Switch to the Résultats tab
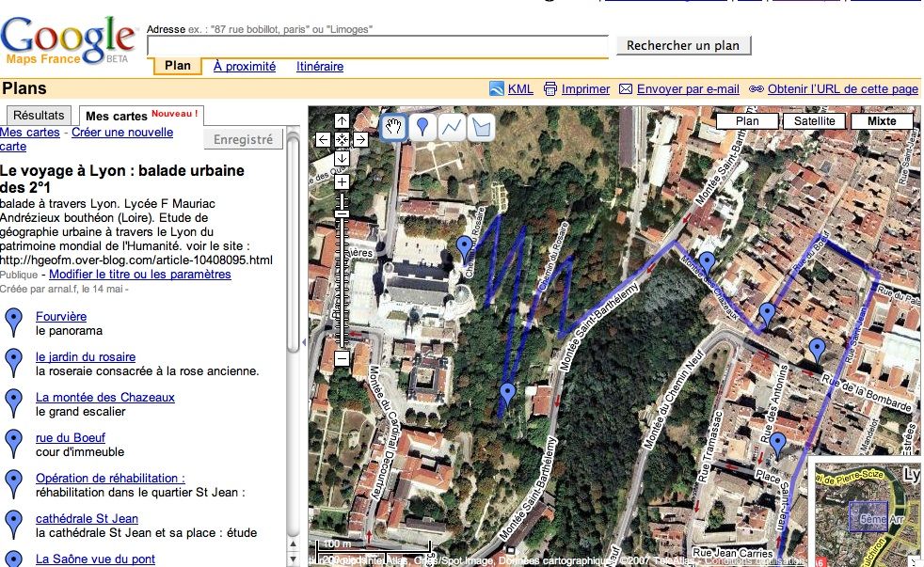This screenshot has width=924, height=567. click(39, 116)
